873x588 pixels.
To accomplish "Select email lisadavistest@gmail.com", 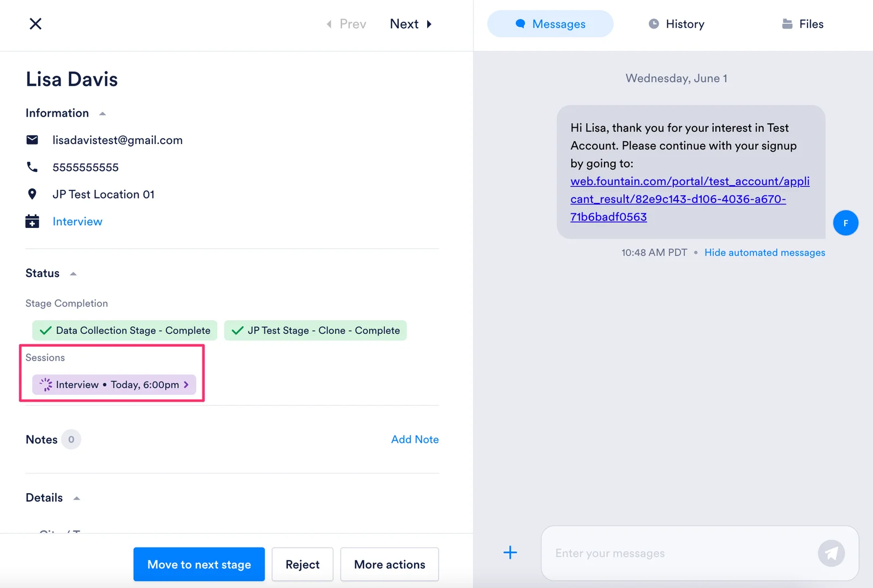I will pos(117,140).
